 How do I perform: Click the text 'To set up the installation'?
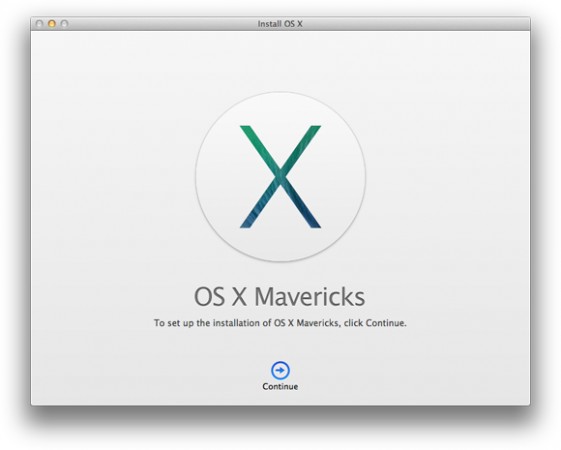click(207, 323)
